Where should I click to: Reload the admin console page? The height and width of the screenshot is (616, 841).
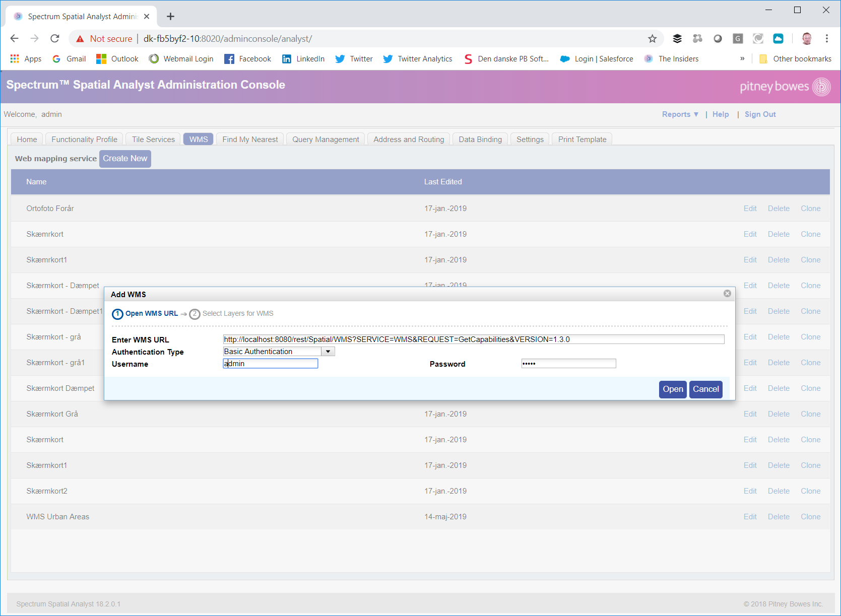(55, 38)
